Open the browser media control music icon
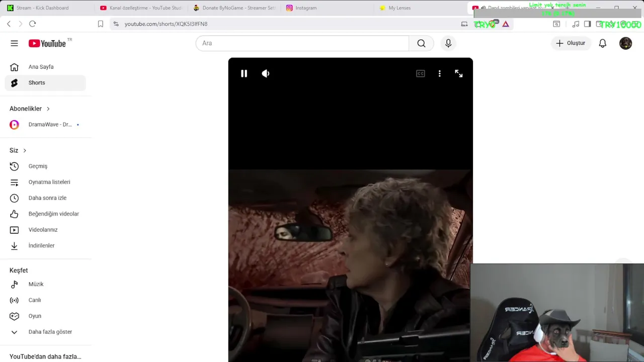Image resolution: width=644 pixels, height=362 pixels. [576, 24]
